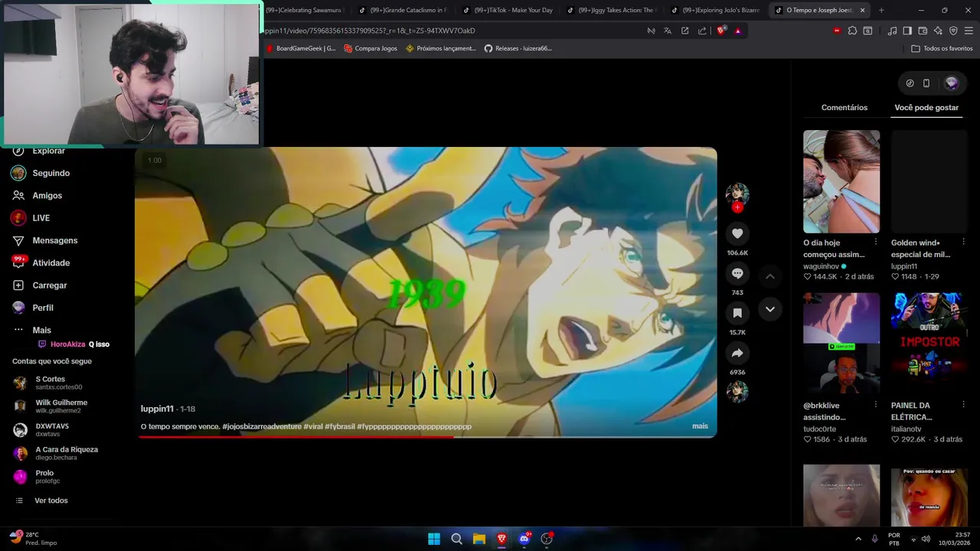Screen dimensions: 980x551
Task: Open a new browser tab
Action: click(881, 10)
